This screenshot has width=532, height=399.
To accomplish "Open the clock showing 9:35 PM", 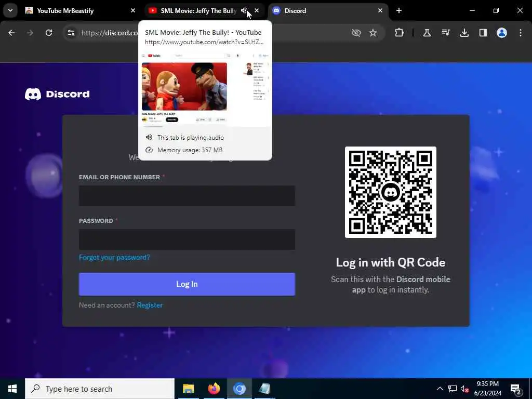I will click(x=487, y=389).
